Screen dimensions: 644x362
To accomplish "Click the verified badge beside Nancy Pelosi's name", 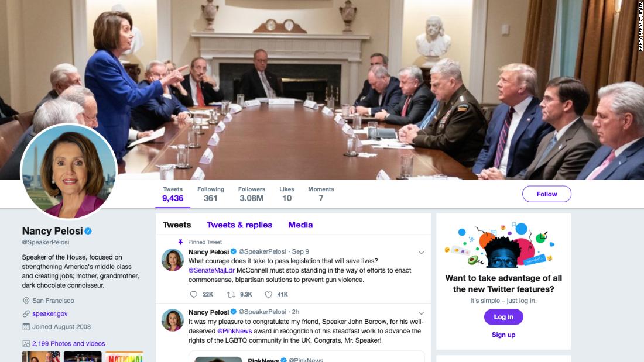I will 88,231.
